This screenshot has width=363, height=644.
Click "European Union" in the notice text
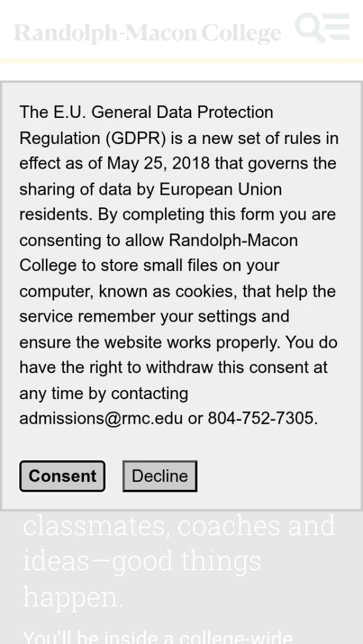tap(220, 189)
